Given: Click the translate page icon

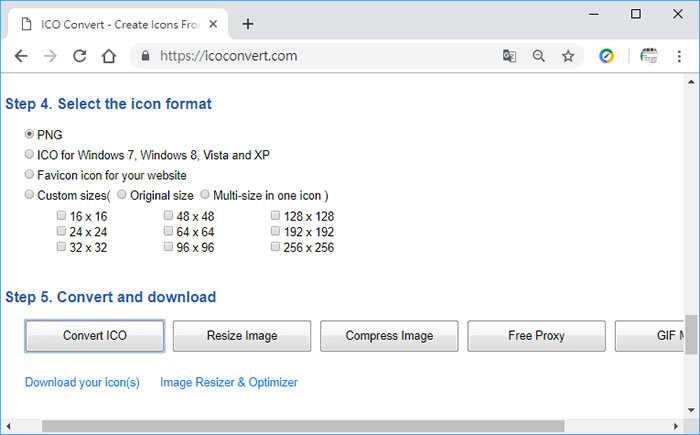Looking at the screenshot, I should (509, 56).
